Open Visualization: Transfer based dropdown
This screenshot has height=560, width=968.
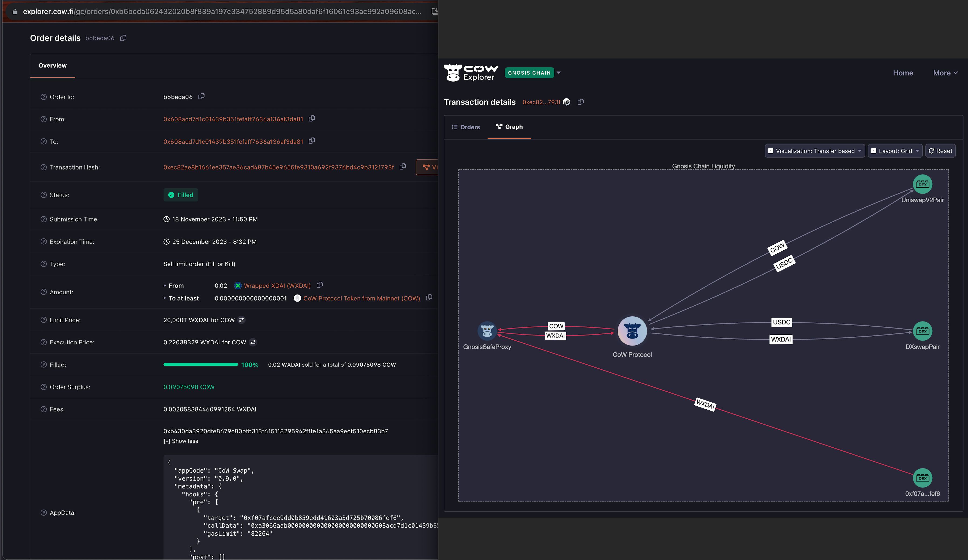(815, 151)
